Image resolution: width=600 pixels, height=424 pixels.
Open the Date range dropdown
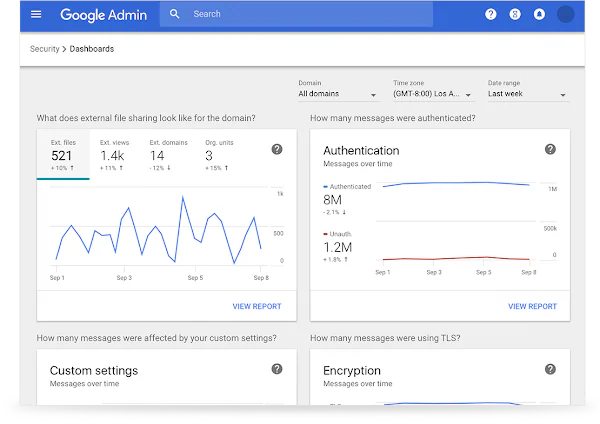click(x=528, y=94)
